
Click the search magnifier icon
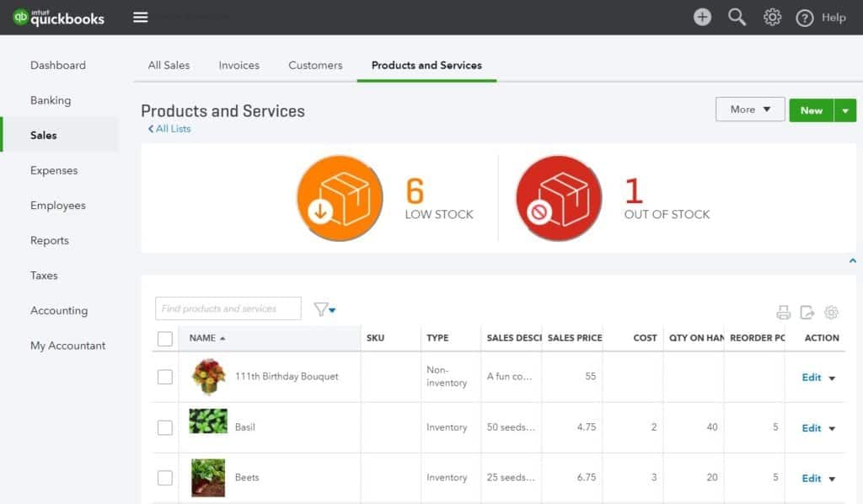tap(737, 17)
